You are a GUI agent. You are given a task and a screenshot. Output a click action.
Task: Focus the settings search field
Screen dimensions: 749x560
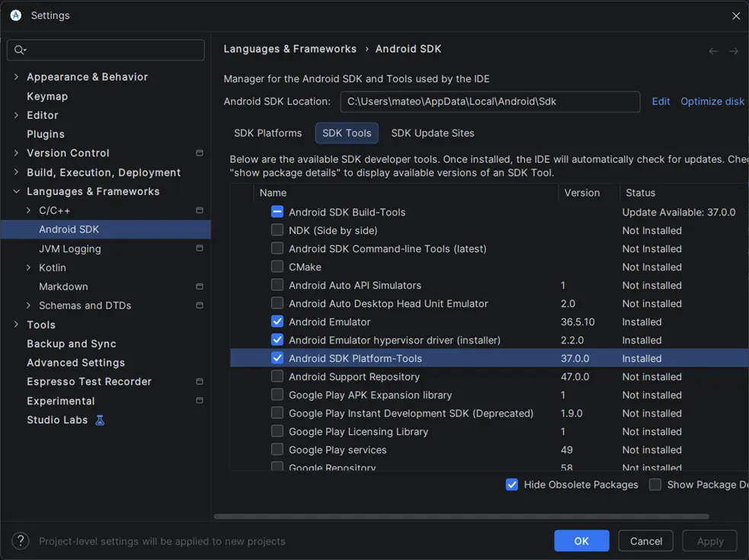pyautogui.click(x=106, y=50)
